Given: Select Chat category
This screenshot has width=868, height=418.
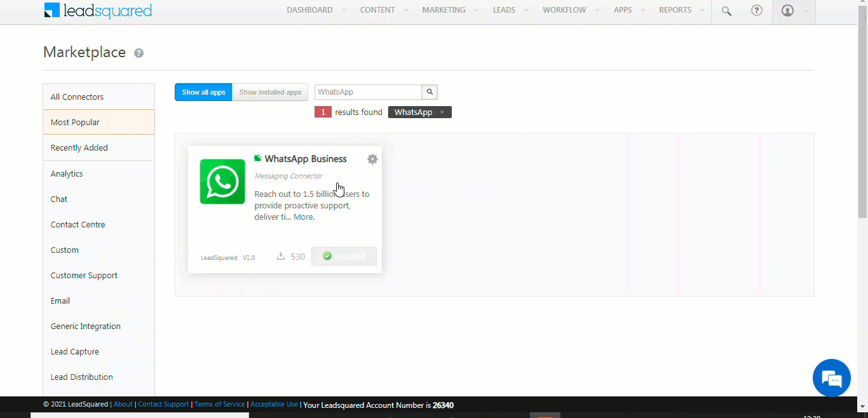Looking at the screenshot, I should point(98,199).
